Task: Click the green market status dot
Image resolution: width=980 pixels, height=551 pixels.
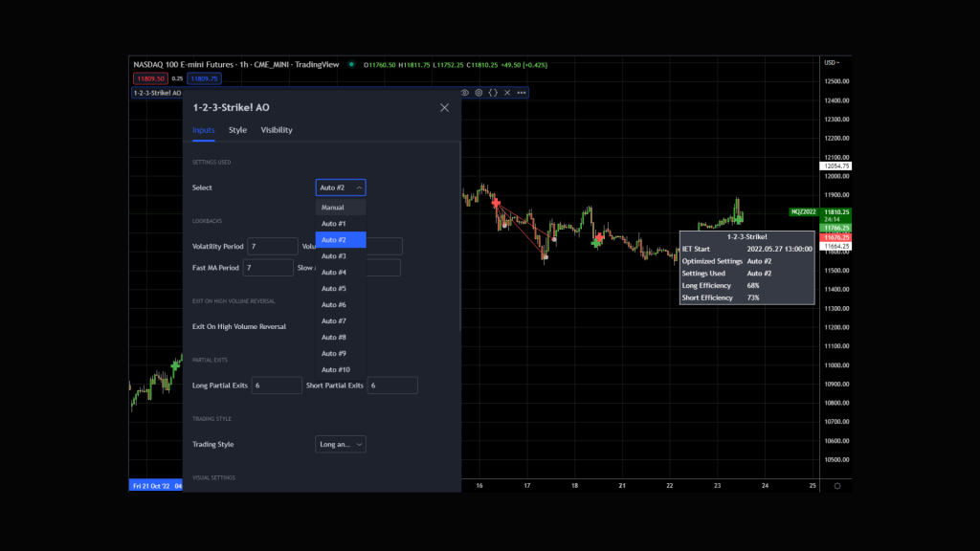Action: tap(351, 64)
